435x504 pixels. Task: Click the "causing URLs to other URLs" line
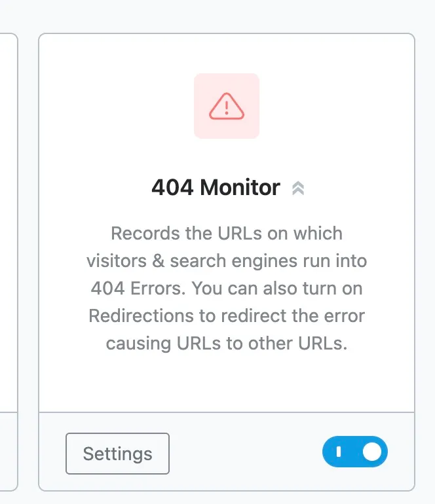click(x=227, y=343)
